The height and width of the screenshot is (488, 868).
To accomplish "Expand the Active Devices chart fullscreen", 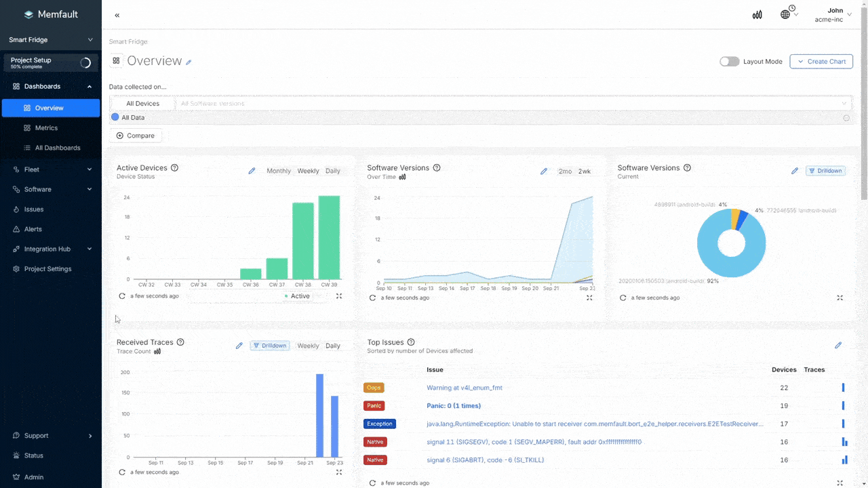I will (339, 296).
